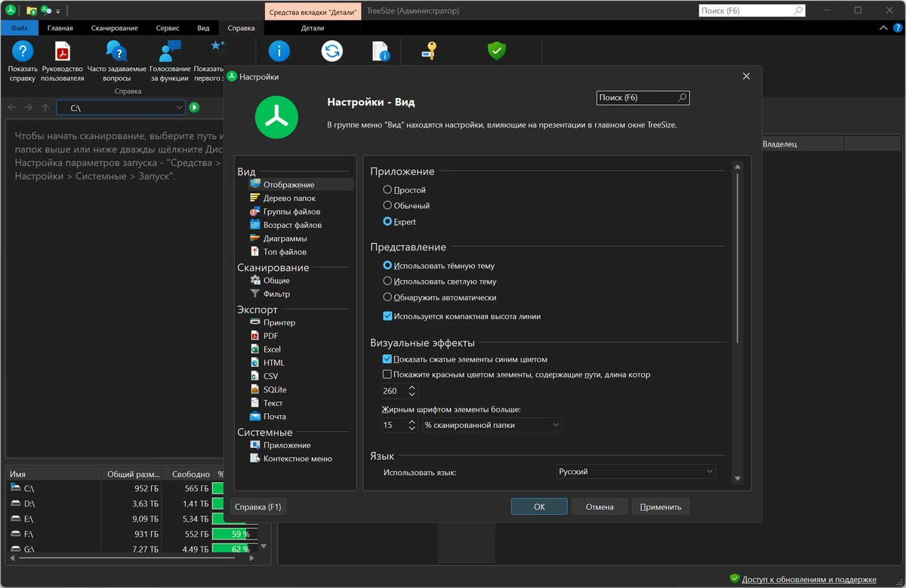Click the 'Применить' button
906x588 pixels.
tap(661, 506)
